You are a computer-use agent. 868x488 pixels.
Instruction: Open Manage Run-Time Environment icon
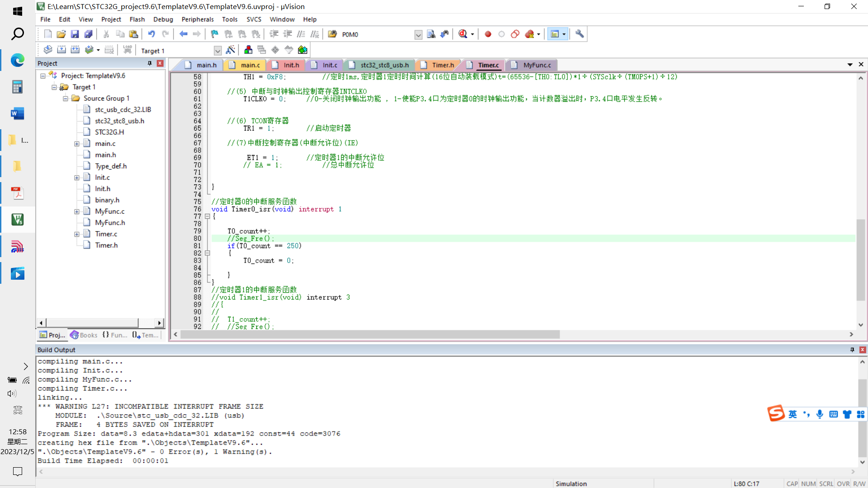[275, 50]
